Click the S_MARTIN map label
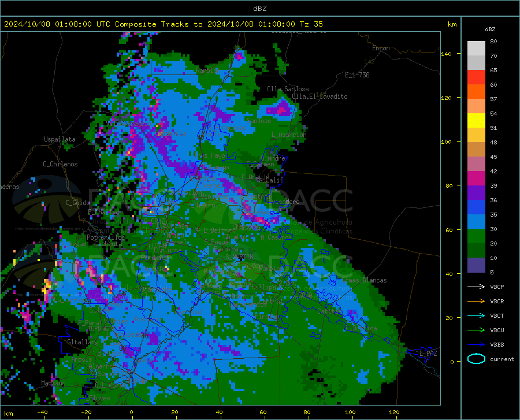 pos(239,257)
